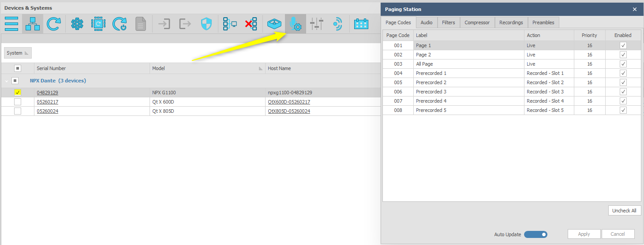Open the mixer sliders icon
The height and width of the screenshot is (245, 644).
(317, 24)
